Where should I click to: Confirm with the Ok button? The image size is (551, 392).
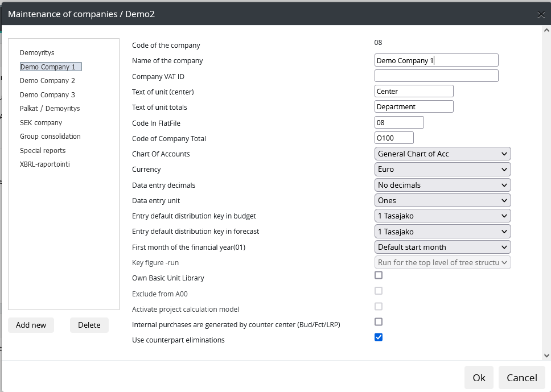479,378
